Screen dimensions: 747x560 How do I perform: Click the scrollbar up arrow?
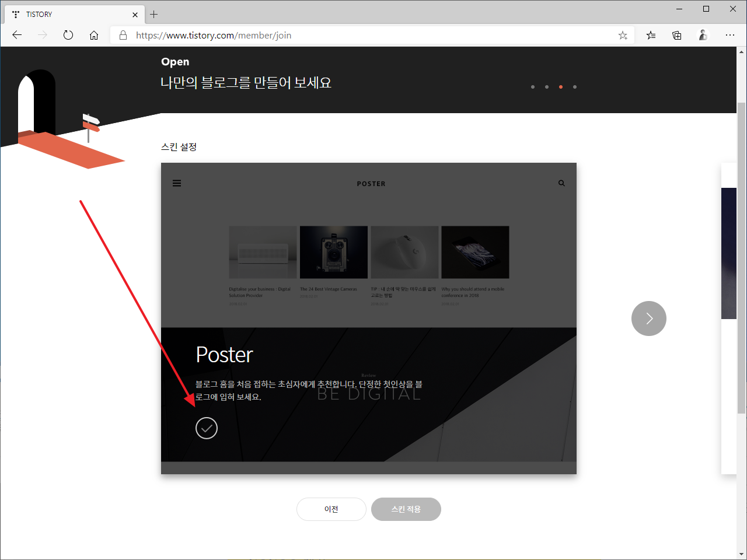(741, 51)
